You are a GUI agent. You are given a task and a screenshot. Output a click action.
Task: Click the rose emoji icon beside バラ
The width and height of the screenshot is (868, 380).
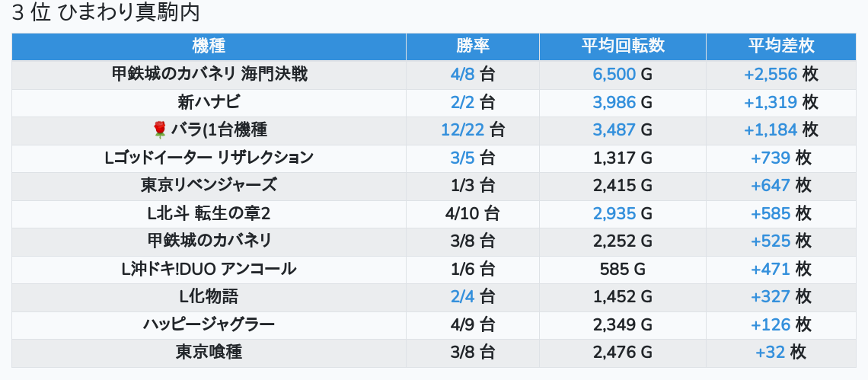point(159,130)
